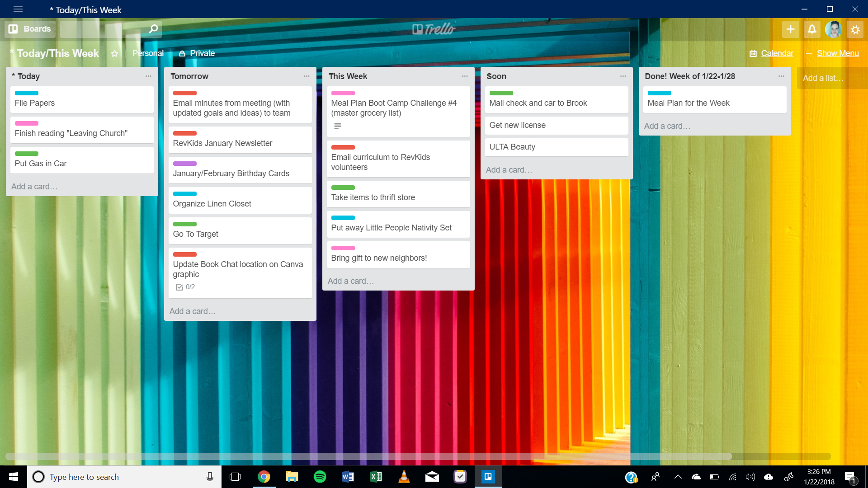Click the calendar icon beside Calendar

(753, 53)
